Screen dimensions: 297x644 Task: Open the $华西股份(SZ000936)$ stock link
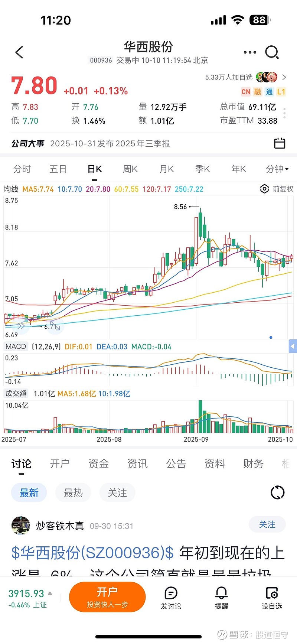pos(92,553)
